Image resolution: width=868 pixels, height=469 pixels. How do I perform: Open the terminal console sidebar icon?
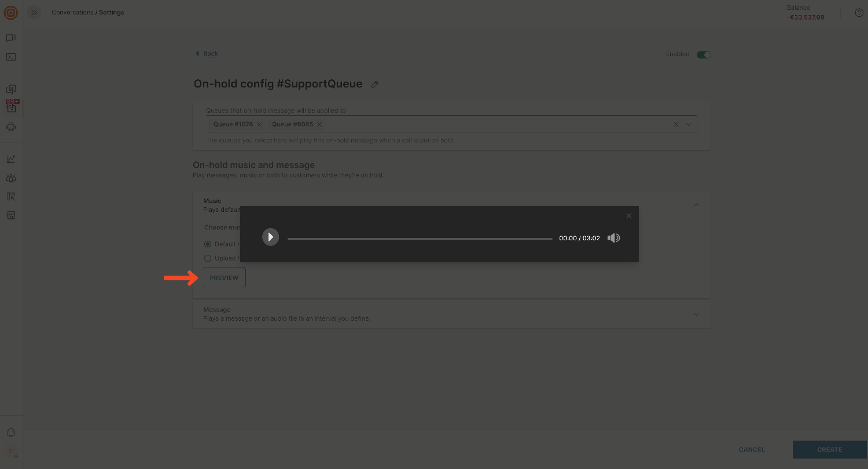point(11,57)
